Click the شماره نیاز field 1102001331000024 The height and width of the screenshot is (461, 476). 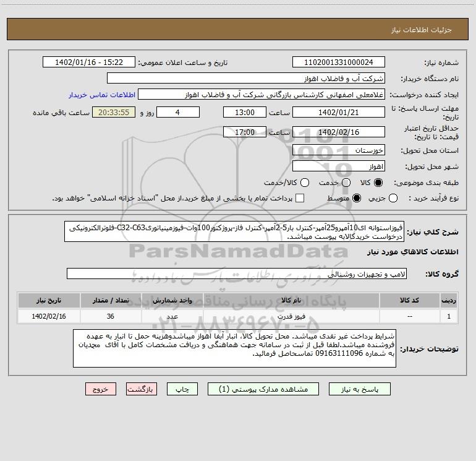[x=339, y=62]
